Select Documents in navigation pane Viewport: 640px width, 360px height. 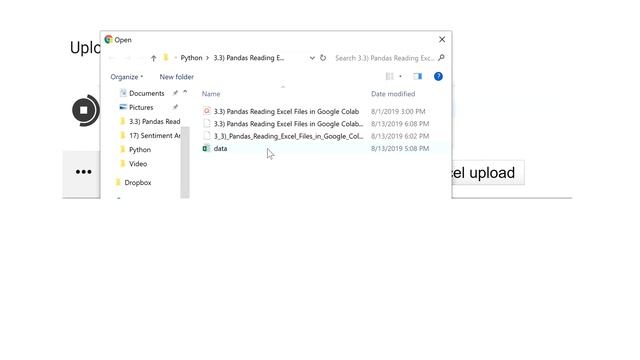[x=147, y=93]
